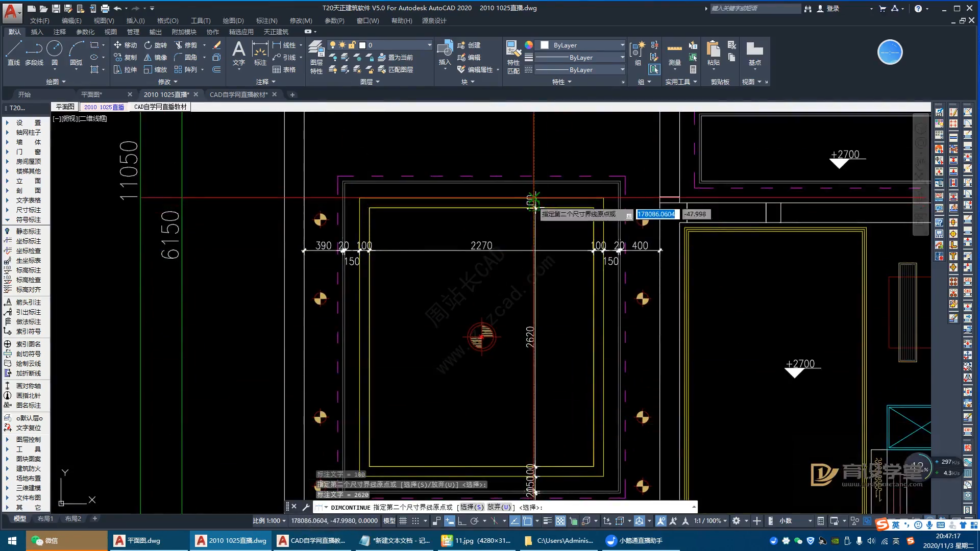Screen dimensions: 980x551
Task: Click 编辑属性 edit attributes button
Action: pyautogui.click(x=475, y=69)
